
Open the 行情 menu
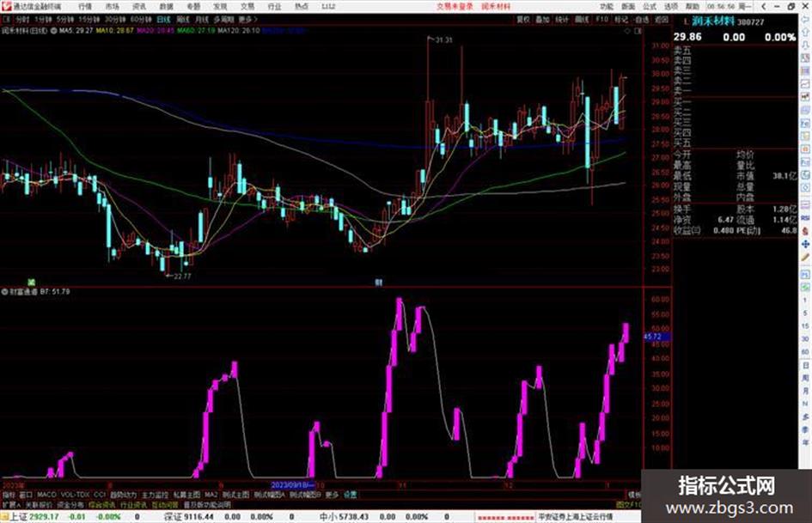(x=85, y=7)
